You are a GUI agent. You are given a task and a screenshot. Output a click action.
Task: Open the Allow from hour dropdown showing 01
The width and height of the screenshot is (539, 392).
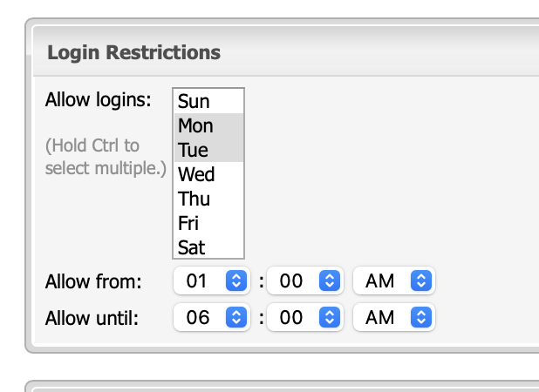[x=211, y=281]
